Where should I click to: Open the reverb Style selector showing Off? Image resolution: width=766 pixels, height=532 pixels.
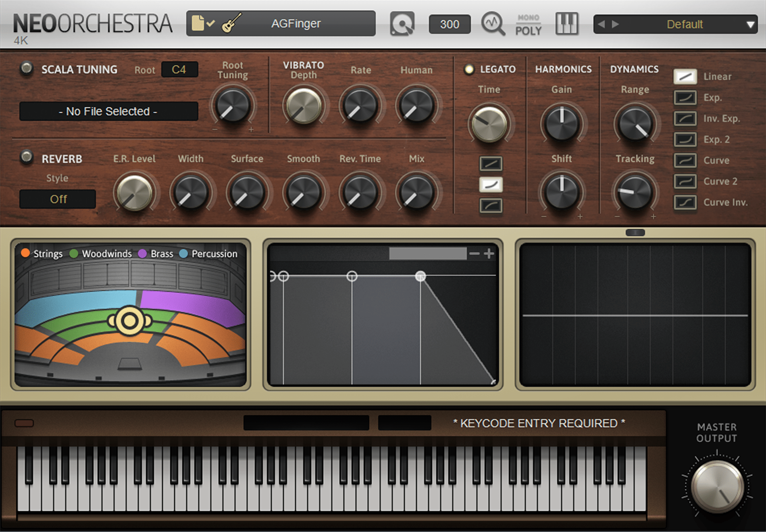pos(57,198)
